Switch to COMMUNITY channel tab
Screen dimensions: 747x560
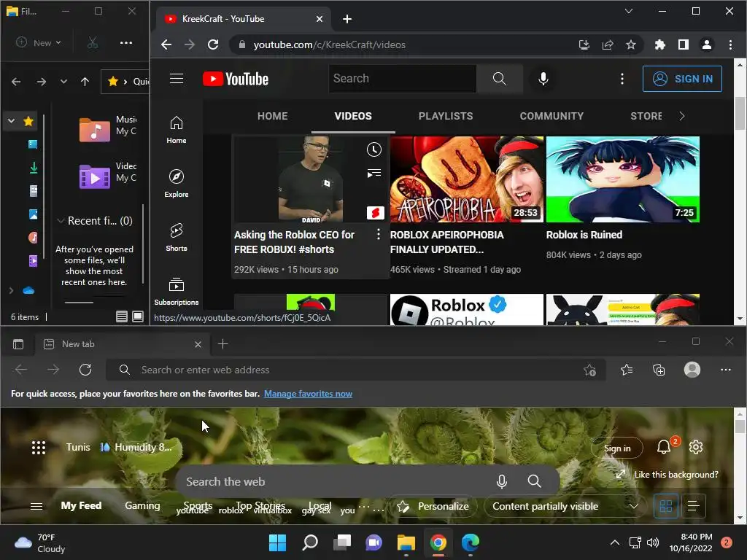point(551,116)
